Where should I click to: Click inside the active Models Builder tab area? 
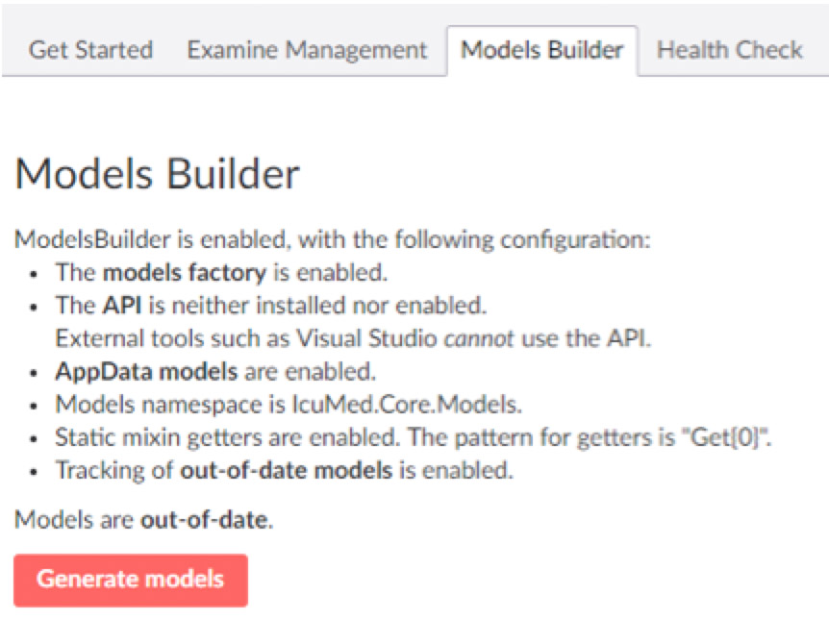tap(542, 49)
